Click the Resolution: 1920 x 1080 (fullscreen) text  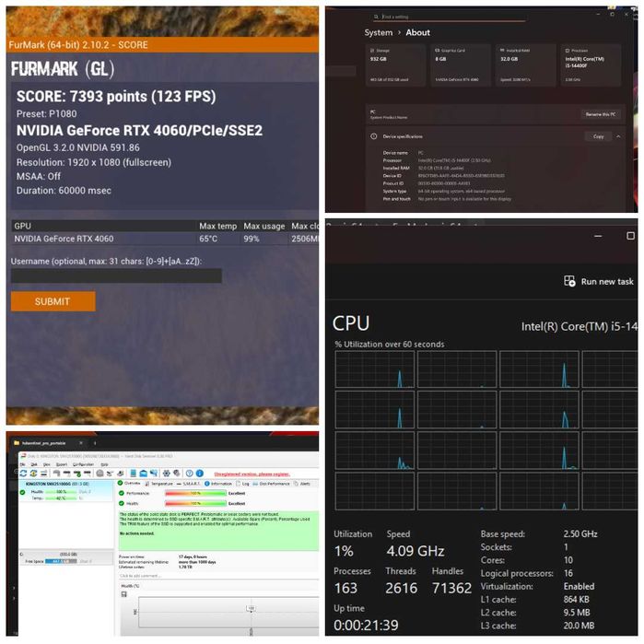(x=94, y=162)
